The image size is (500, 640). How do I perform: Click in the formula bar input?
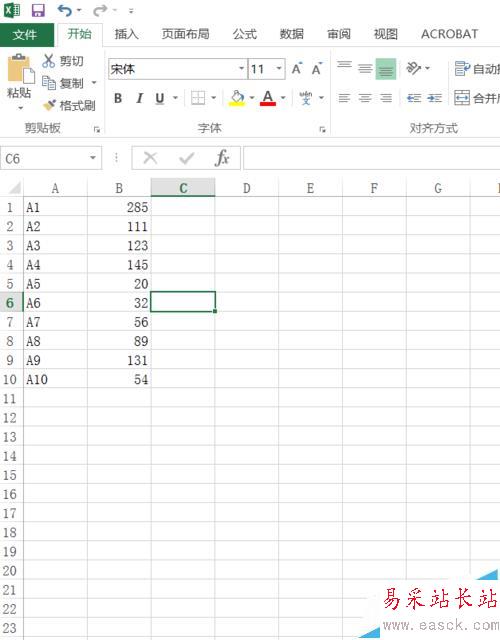point(371,158)
